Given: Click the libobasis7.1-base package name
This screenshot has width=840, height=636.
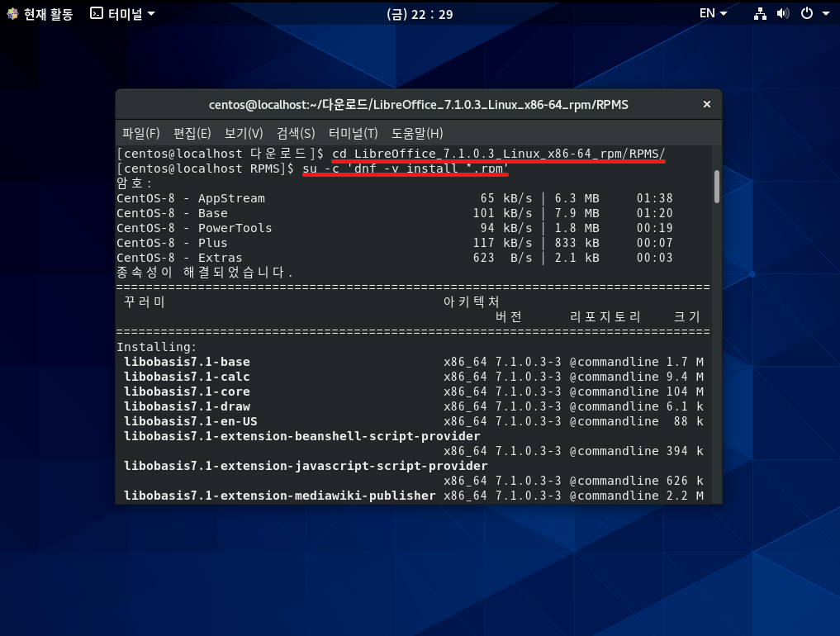Looking at the screenshot, I should 187,362.
